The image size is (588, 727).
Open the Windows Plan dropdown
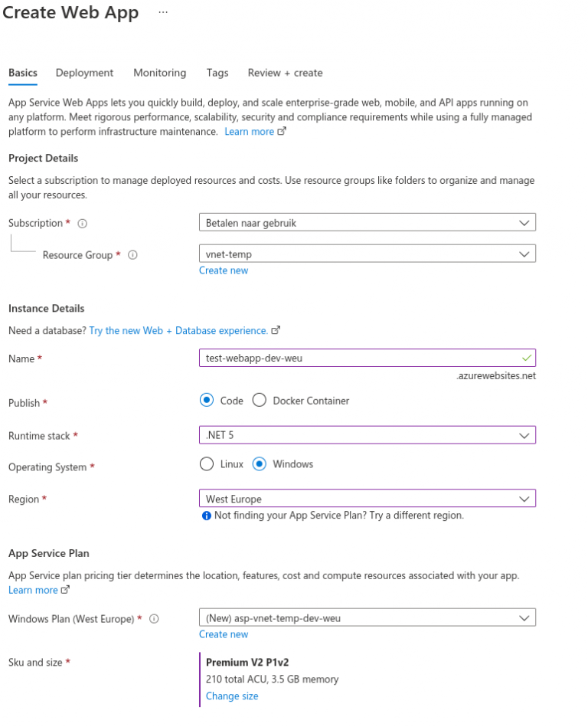click(367, 617)
